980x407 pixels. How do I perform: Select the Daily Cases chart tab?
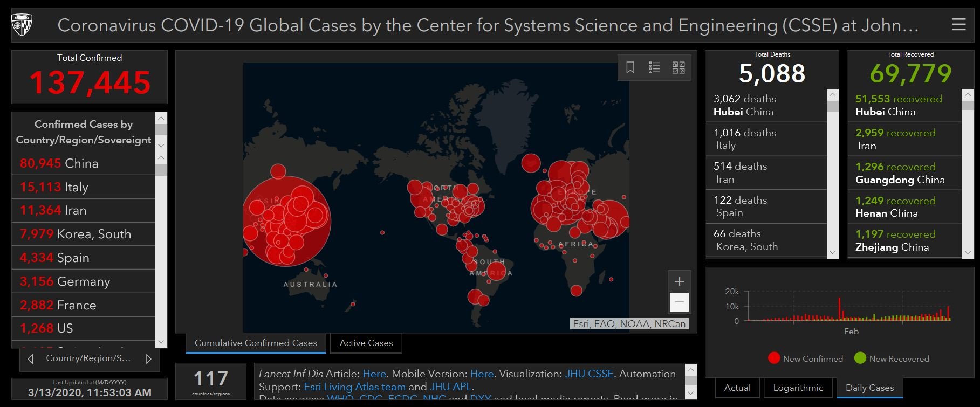click(x=869, y=388)
